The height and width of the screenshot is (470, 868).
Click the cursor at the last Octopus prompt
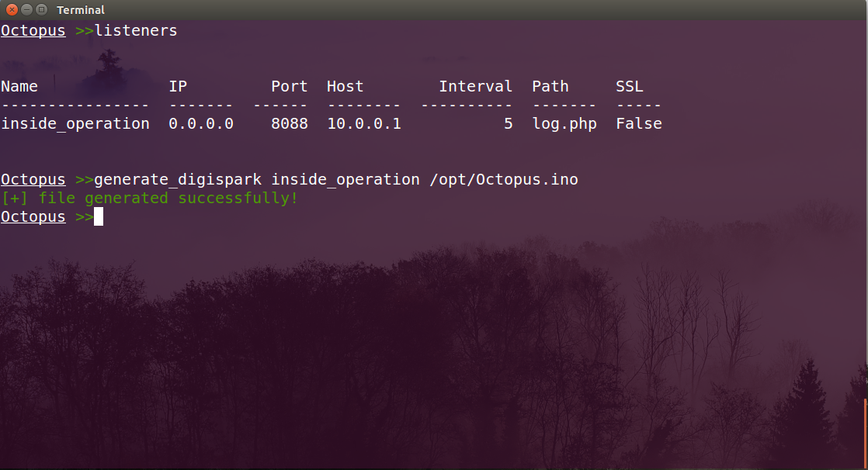point(99,216)
